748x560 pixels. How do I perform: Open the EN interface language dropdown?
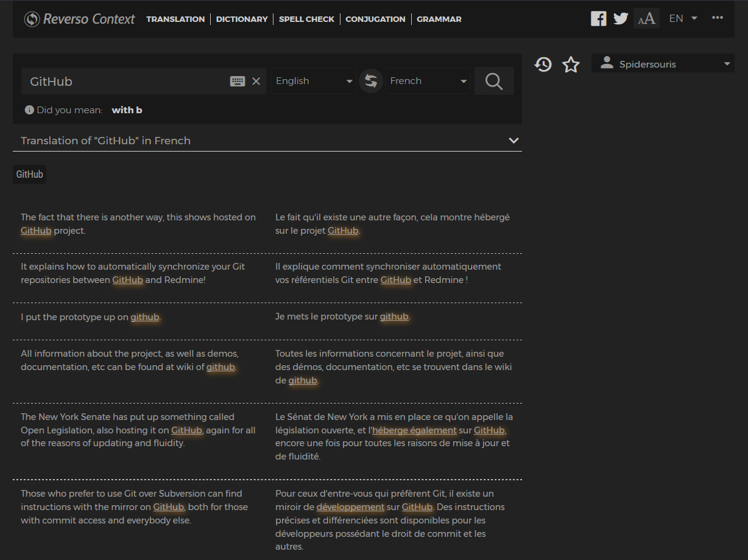point(683,18)
